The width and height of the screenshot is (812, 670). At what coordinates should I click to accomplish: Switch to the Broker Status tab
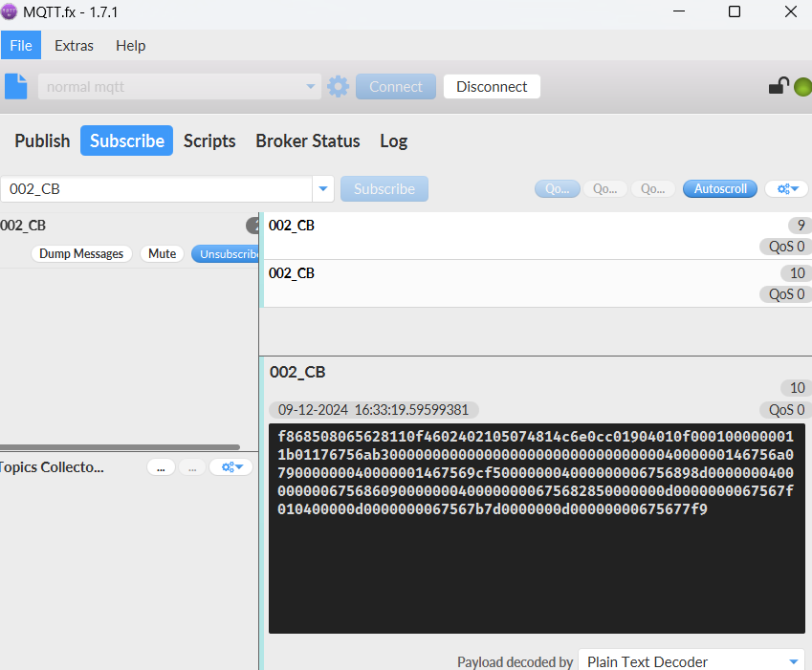308,140
